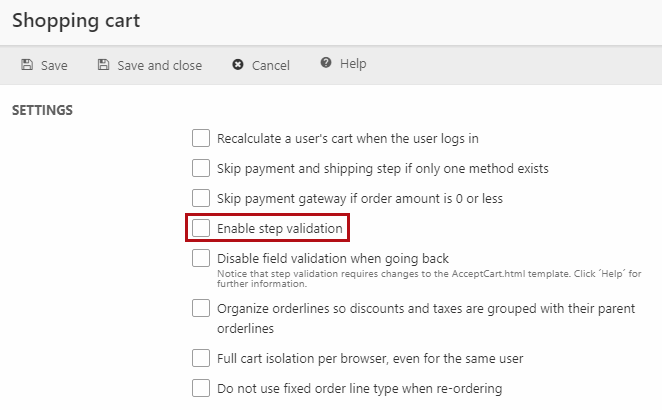Open Help from the toolbar text

click(x=353, y=64)
